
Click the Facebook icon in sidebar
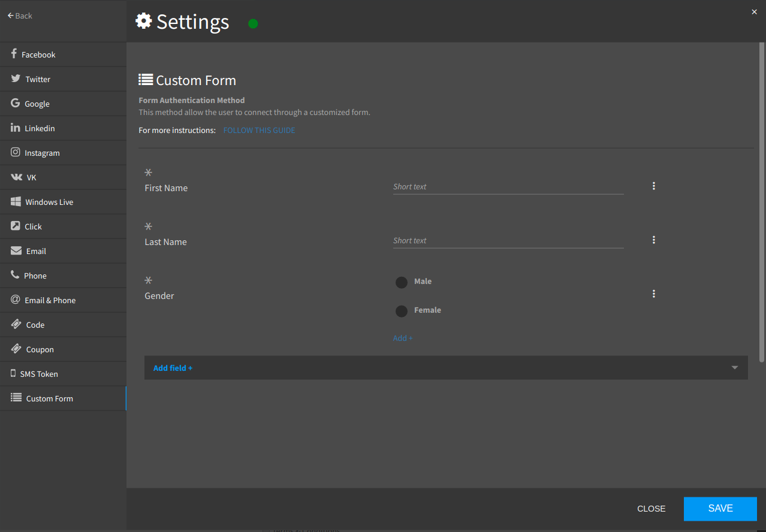[x=14, y=54]
